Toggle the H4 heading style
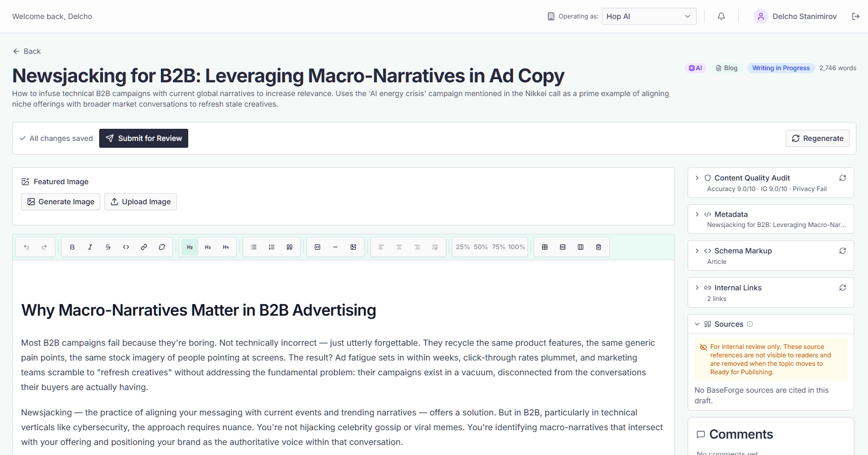This screenshot has width=868, height=455. (226, 247)
